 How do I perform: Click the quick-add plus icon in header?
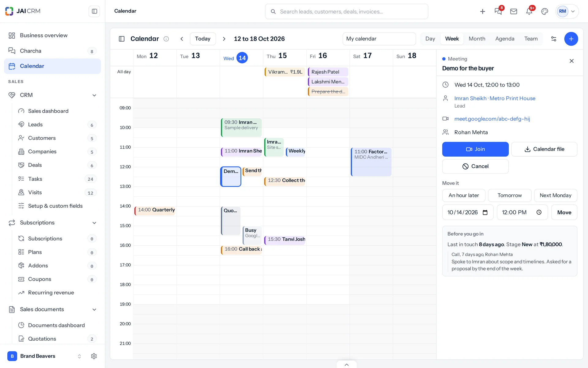tap(483, 11)
